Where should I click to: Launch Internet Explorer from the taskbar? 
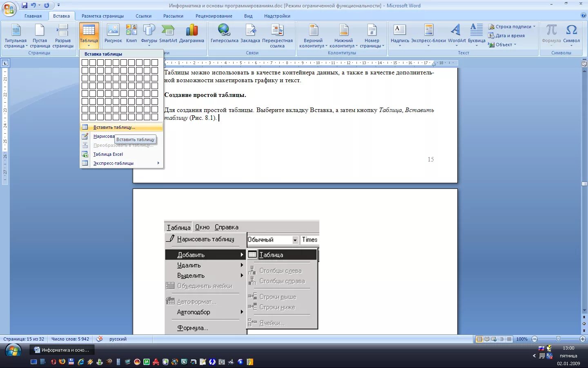81,362
